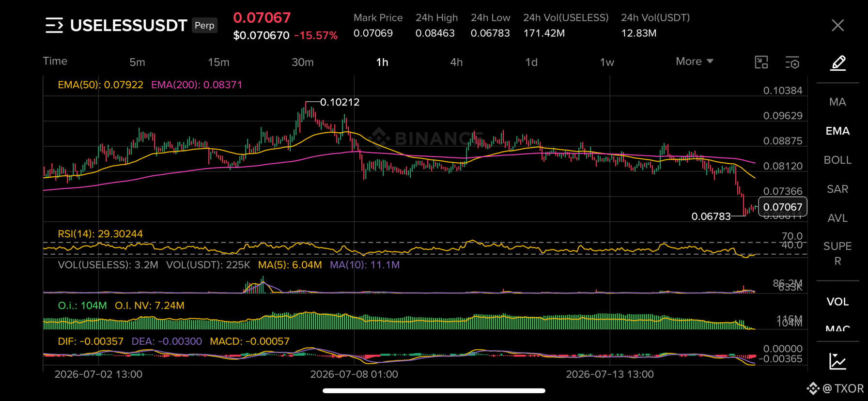
Task: Enable the SAR indicator
Action: click(x=837, y=189)
